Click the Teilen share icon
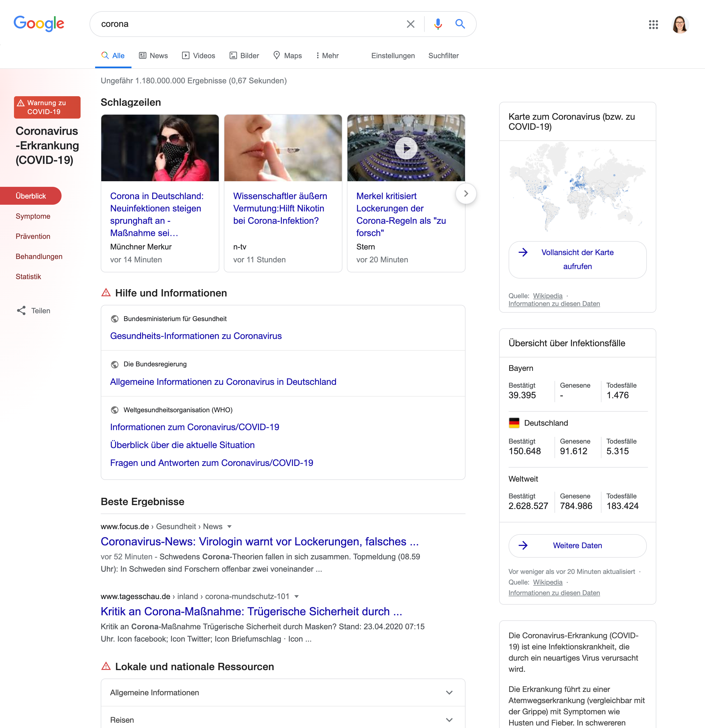The height and width of the screenshot is (728, 705). 21,310
